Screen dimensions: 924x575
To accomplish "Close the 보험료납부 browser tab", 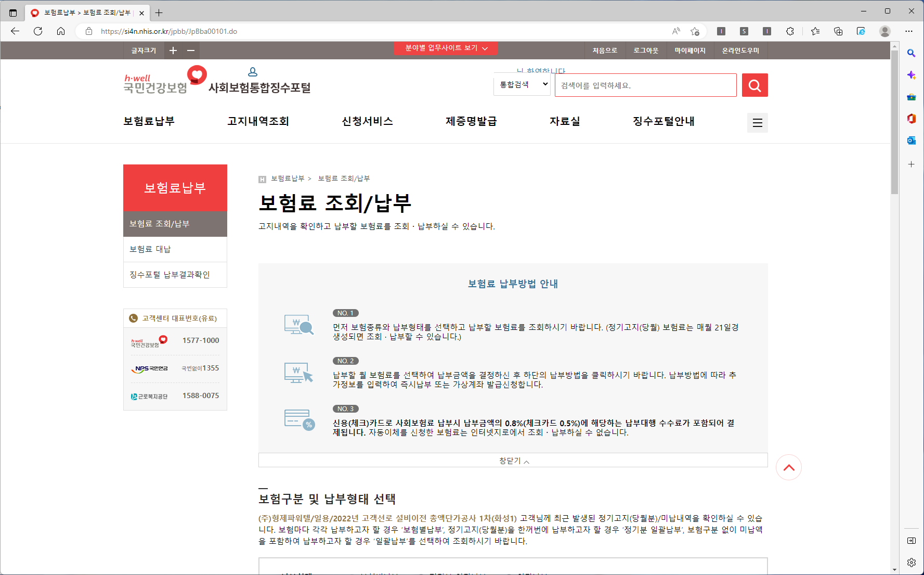I will point(141,13).
